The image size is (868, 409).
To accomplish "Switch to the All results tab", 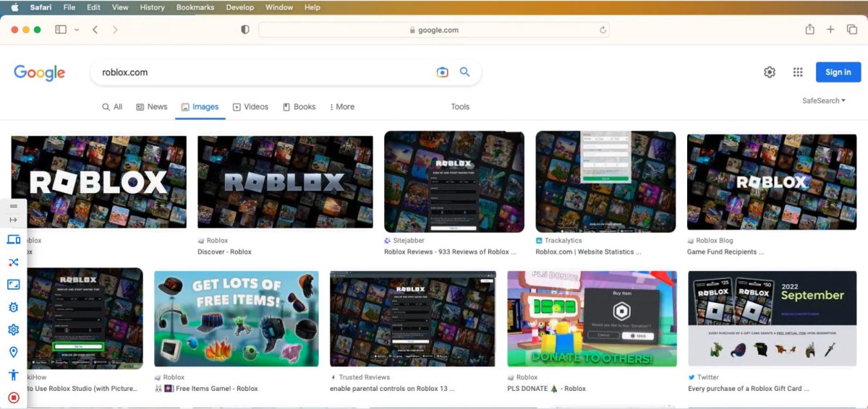I will (x=112, y=107).
